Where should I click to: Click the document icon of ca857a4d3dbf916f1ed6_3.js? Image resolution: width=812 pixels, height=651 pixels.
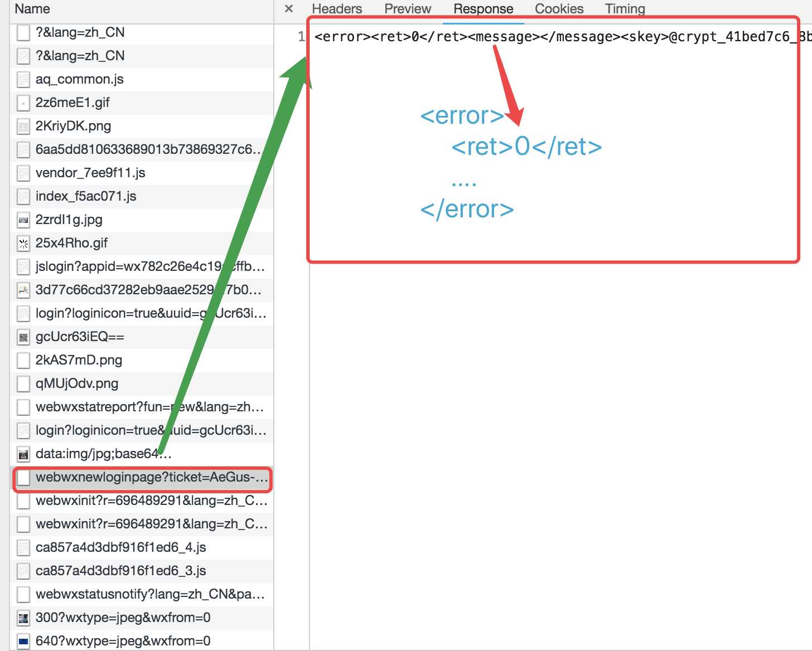[23, 571]
